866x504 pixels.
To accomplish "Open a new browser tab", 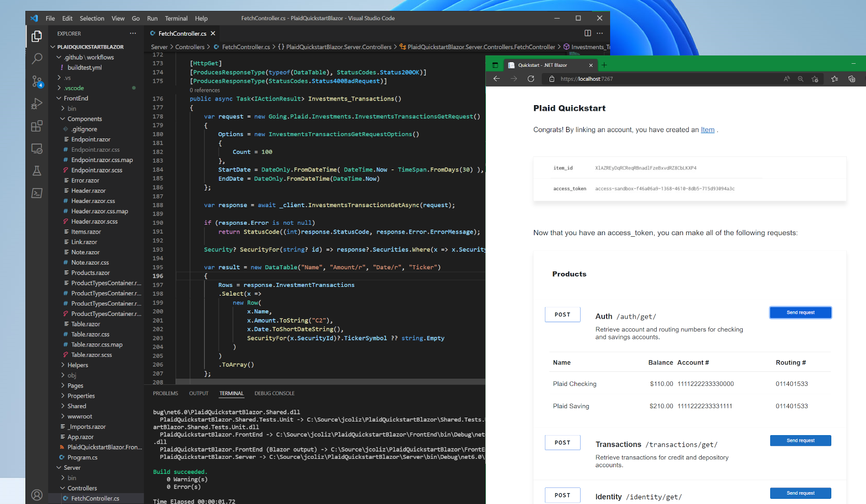I will 604,65.
